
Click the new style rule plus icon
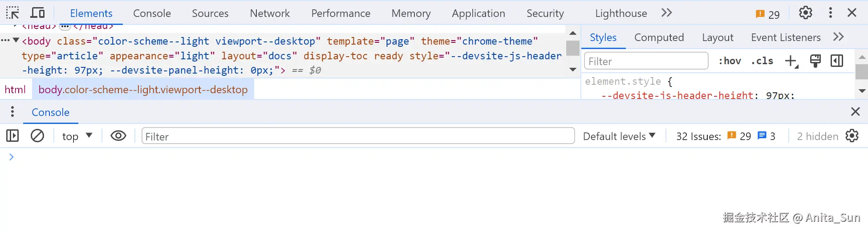(791, 61)
